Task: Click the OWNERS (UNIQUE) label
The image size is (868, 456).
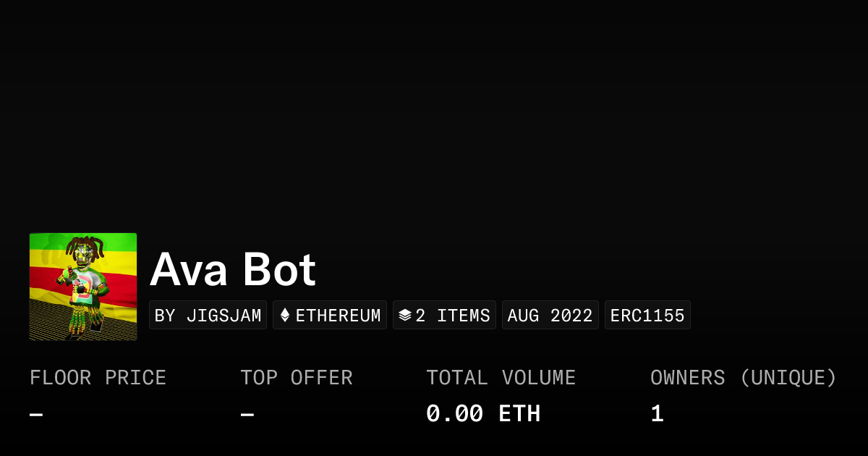Action: (744, 378)
